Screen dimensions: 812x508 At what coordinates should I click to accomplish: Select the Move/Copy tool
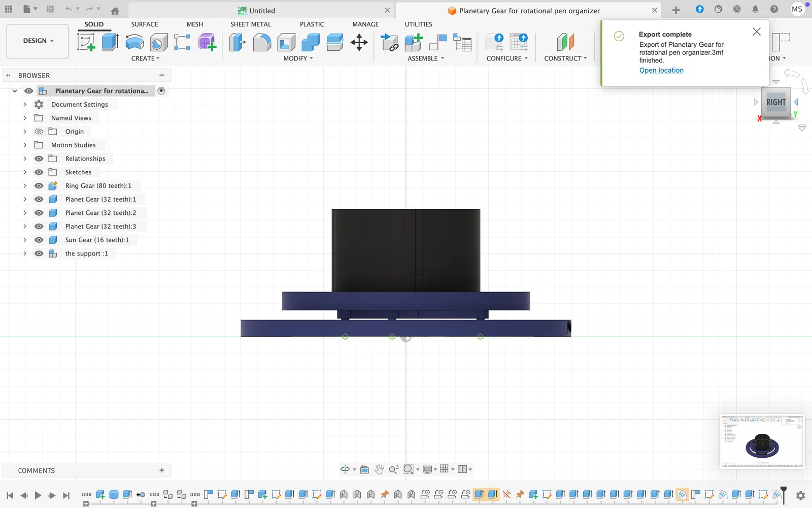tap(359, 42)
